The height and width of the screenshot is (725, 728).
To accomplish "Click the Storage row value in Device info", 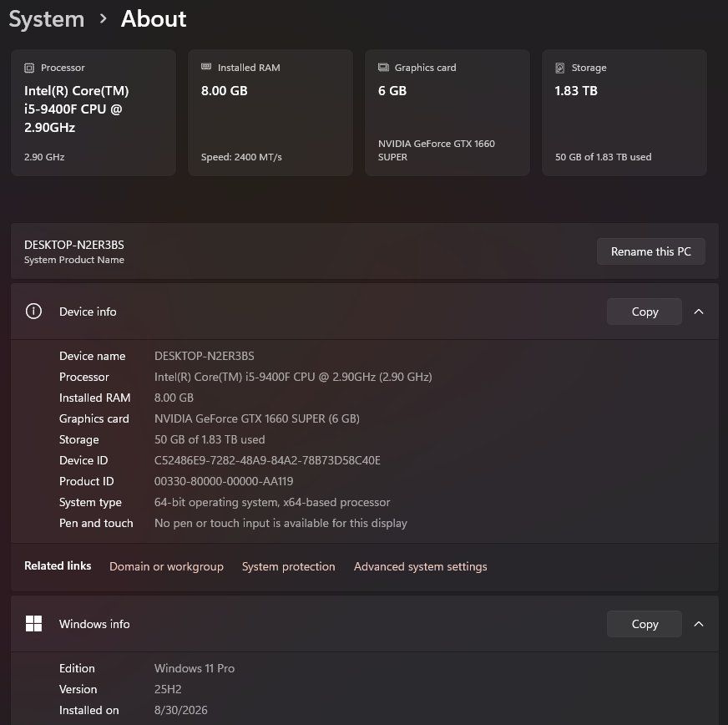I will tap(210, 439).
